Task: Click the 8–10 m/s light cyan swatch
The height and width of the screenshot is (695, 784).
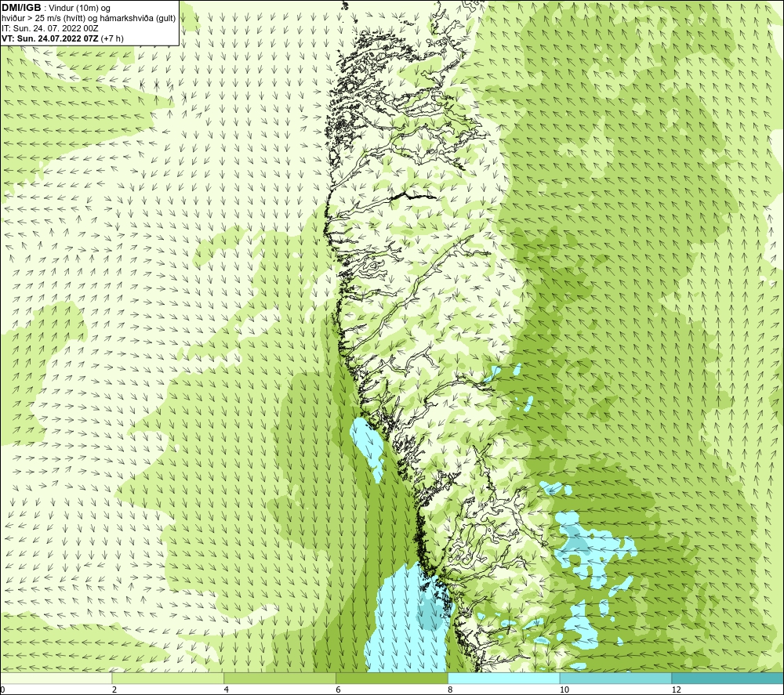Action: point(504,678)
